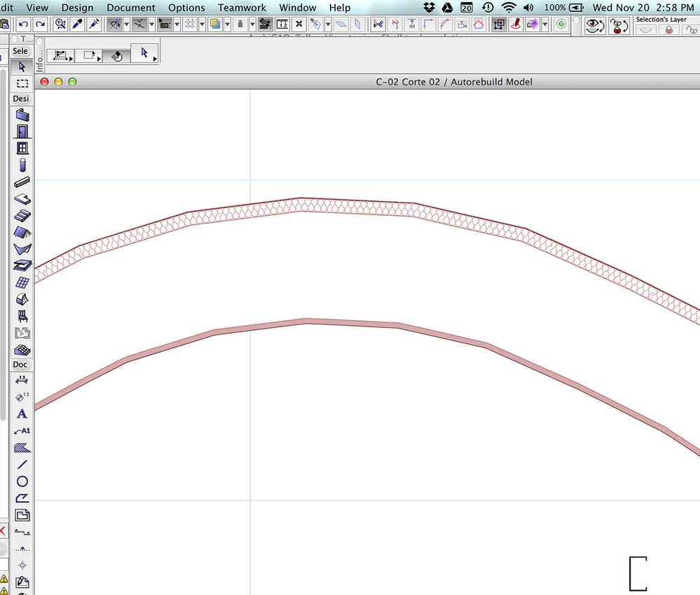Select the Dimension tool
Viewport: 700px width, 595px height.
(x=22, y=381)
